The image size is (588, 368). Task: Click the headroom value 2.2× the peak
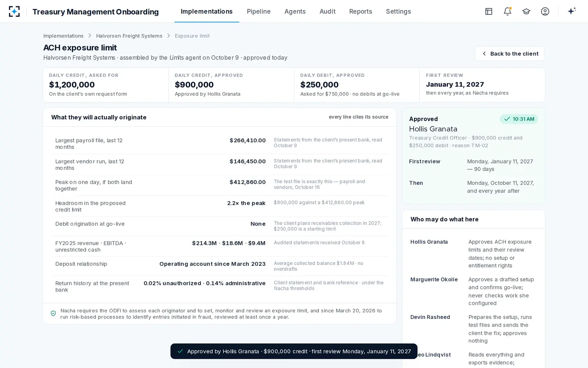pos(246,203)
